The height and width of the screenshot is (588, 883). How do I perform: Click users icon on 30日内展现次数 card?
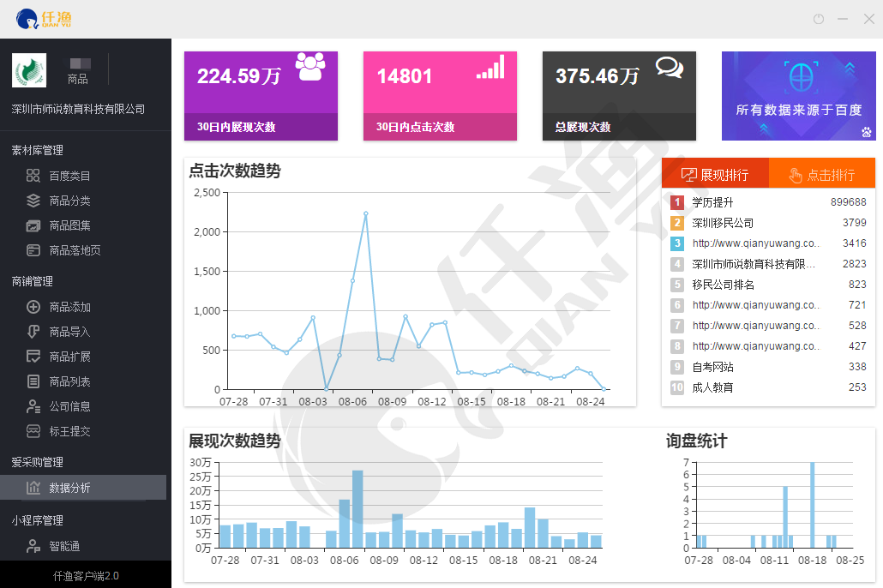coord(310,67)
